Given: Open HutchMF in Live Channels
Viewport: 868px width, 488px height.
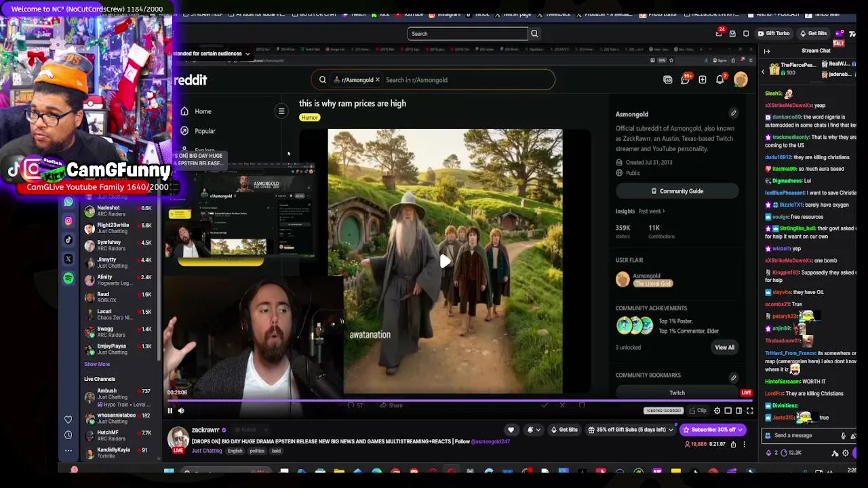Looking at the screenshot, I should 119,435.
